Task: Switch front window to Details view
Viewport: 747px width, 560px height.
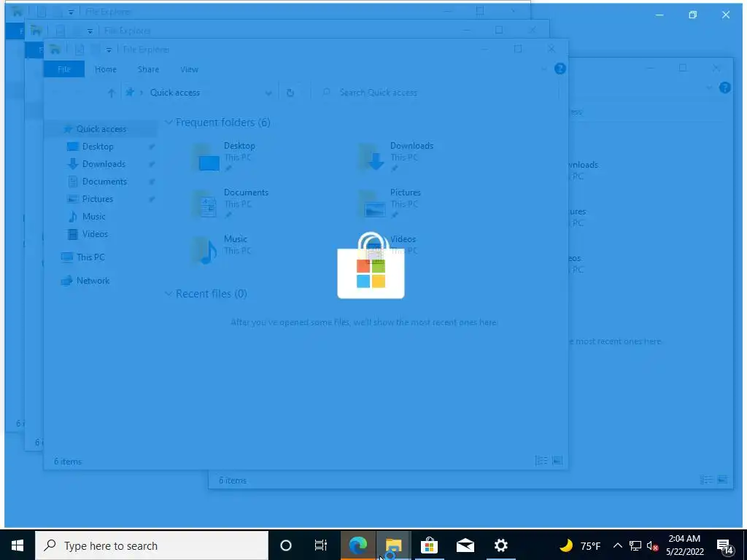Action: point(541,461)
